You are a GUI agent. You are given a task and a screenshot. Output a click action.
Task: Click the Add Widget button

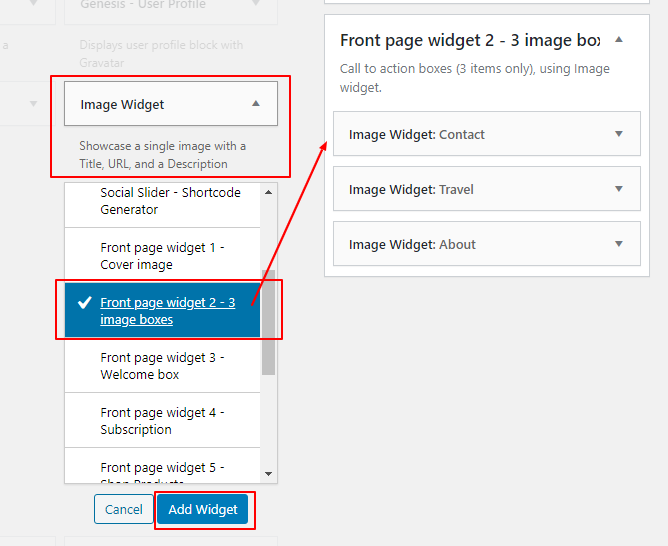pyautogui.click(x=203, y=509)
